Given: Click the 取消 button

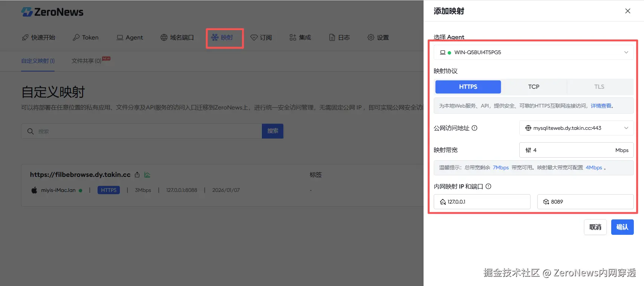Looking at the screenshot, I should pos(595,227).
